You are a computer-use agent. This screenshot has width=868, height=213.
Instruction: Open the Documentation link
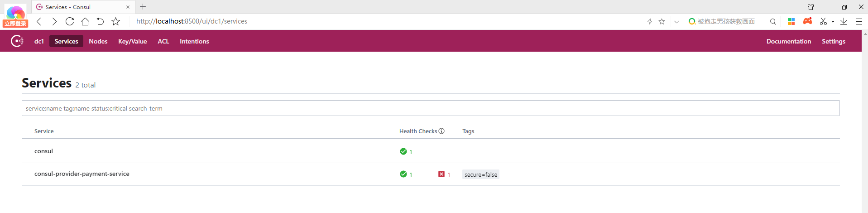[x=789, y=41]
